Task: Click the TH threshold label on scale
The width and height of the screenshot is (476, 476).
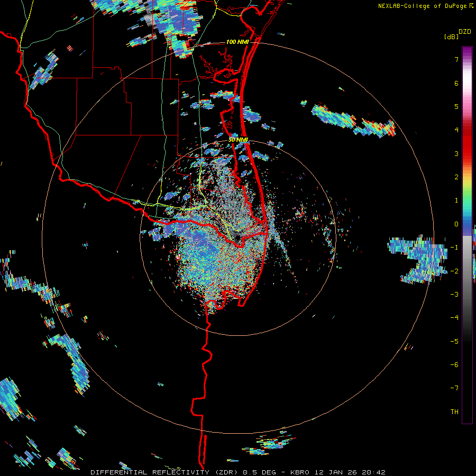Action: point(454,412)
